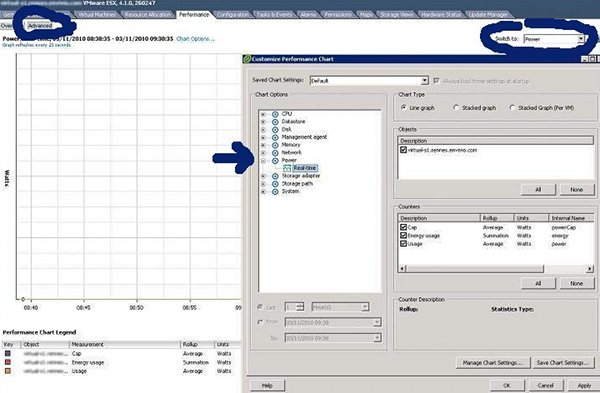
Task: Open the Chart Options... link
Action: tap(195, 39)
